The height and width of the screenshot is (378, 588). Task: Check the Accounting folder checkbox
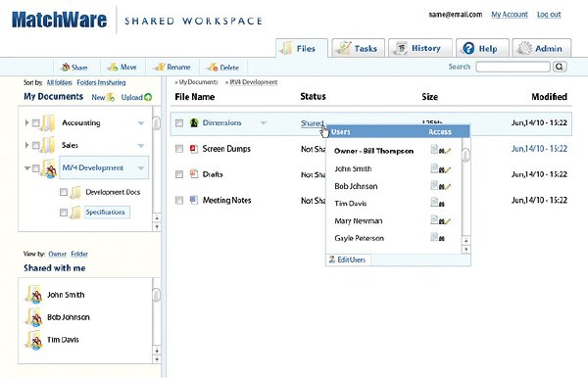(36, 122)
